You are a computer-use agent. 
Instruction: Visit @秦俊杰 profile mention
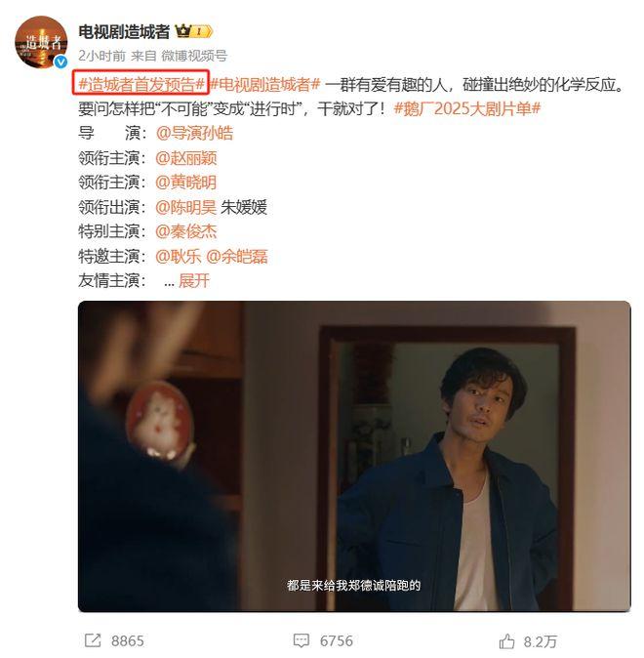coord(186,231)
